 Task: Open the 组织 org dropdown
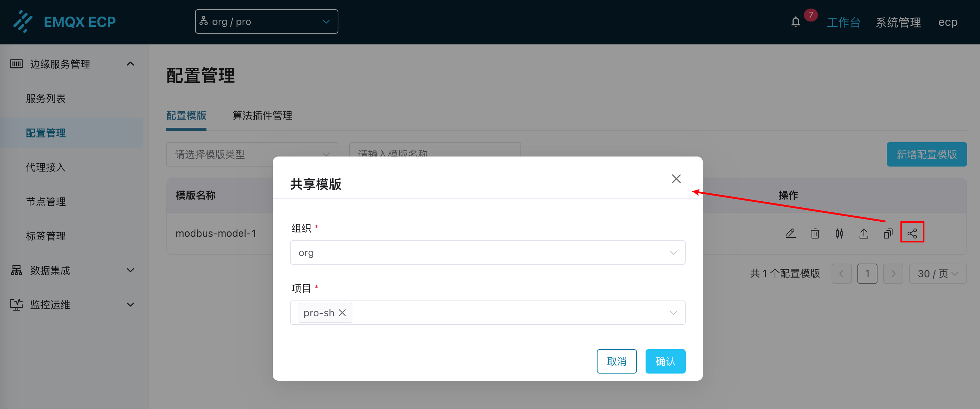click(x=487, y=252)
